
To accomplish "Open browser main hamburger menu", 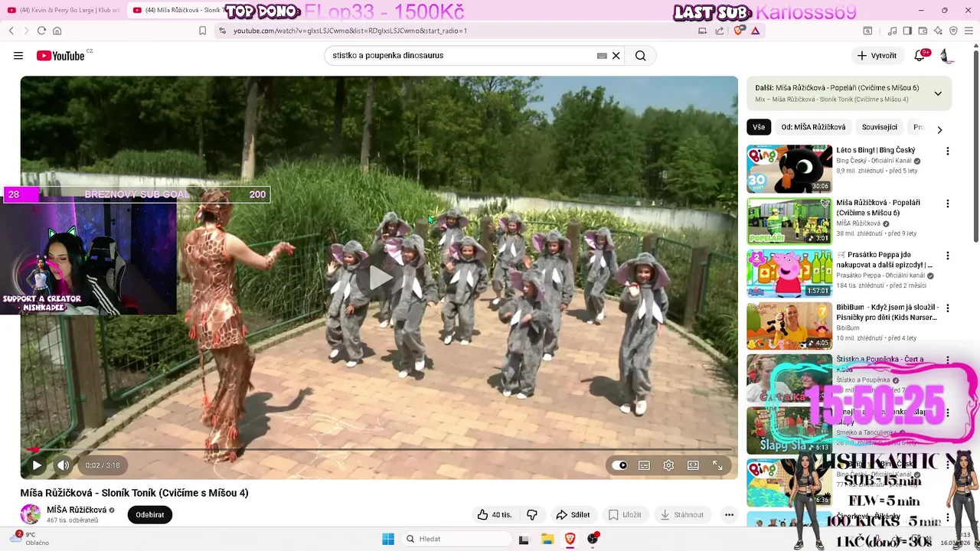I will tap(969, 31).
